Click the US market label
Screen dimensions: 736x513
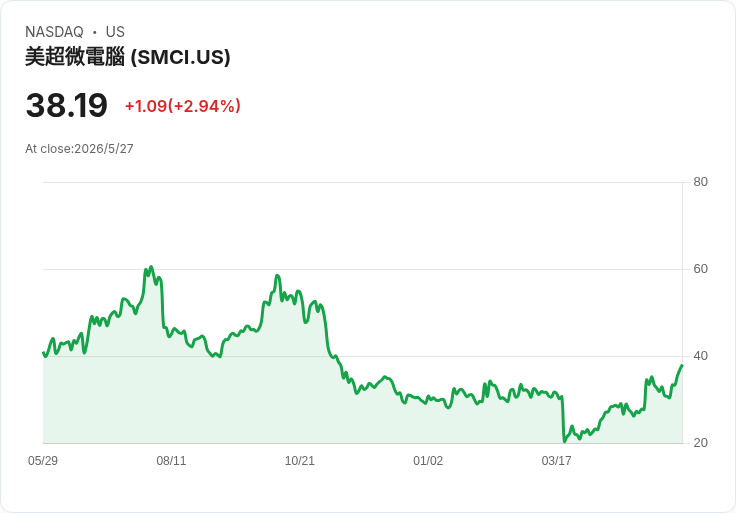click(115, 32)
